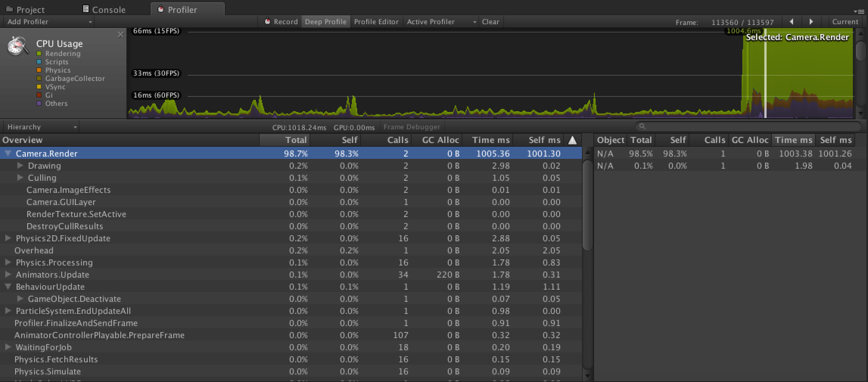Viewport: 868px width, 382px height.
Task: Jump to Current frame
Action: 845,22
